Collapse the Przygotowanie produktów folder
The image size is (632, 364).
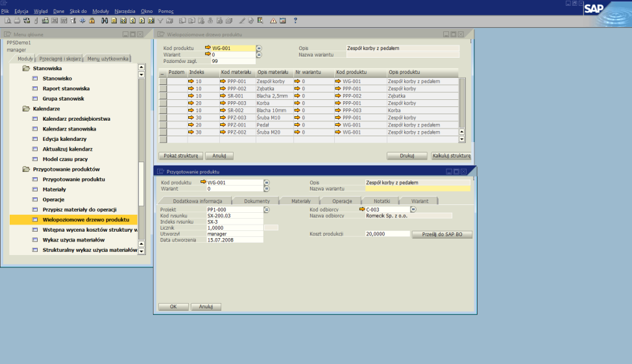(x=26, y=169)
